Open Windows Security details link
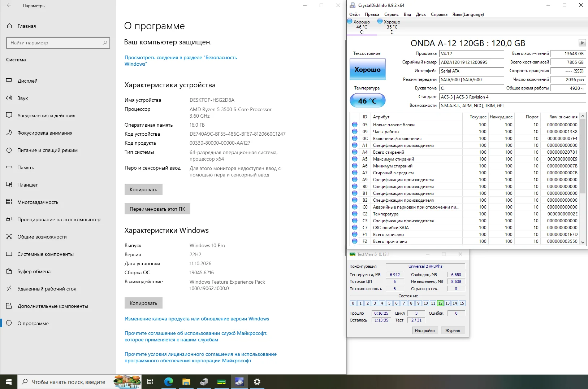Image resolution: width=588 pixels, height=389 pixels. click(x=181, y=61)
